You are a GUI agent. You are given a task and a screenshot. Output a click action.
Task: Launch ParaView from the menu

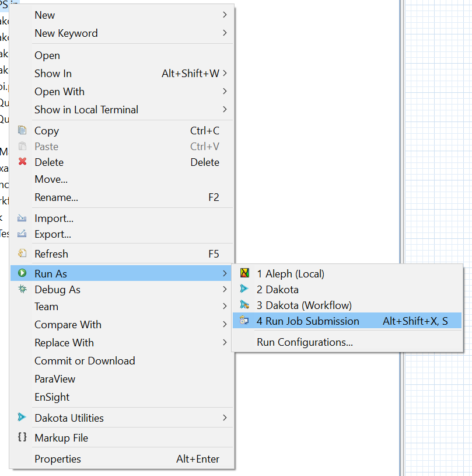click(x=55, y=379)
